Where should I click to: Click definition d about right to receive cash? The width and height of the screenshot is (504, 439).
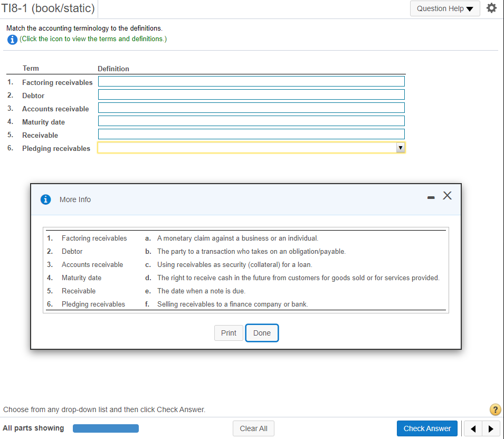[298, 278]
